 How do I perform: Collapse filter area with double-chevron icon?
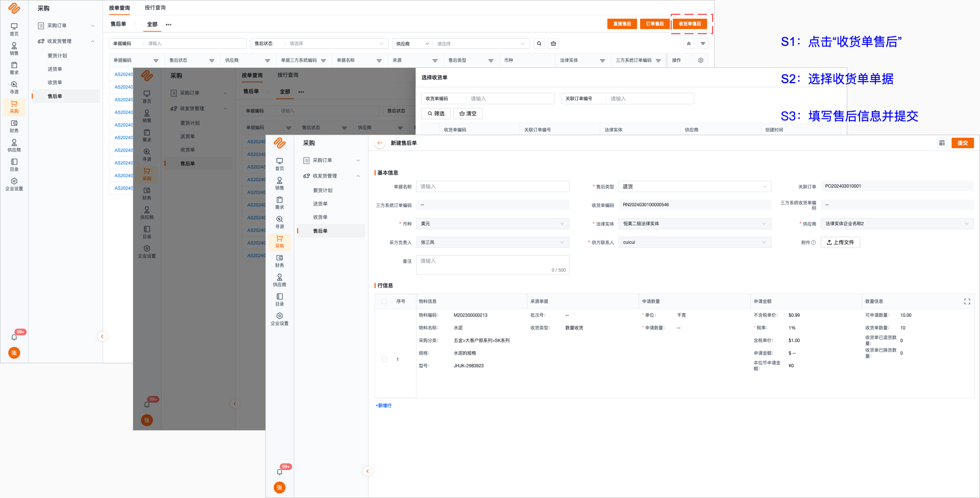689,44
